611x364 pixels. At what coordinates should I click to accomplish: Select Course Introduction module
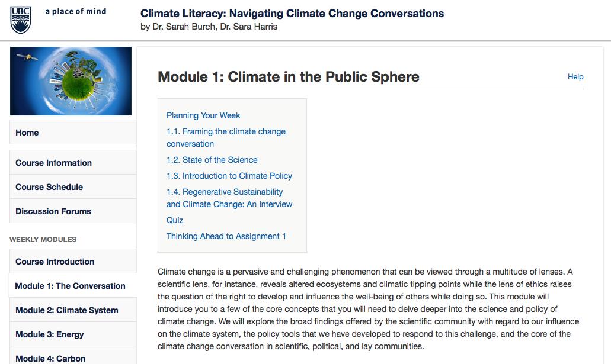[x=55, y=262]
